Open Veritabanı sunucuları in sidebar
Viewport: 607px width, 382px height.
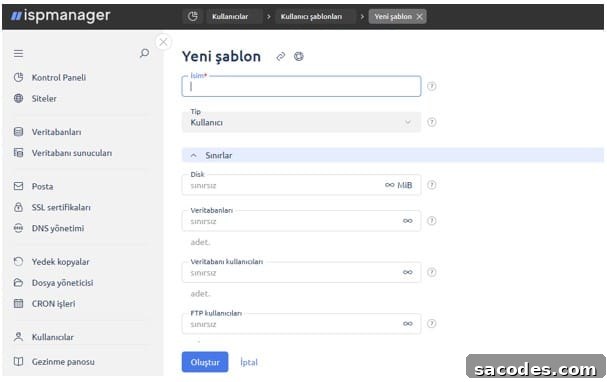pyautogui.click(x=72, y=153)
